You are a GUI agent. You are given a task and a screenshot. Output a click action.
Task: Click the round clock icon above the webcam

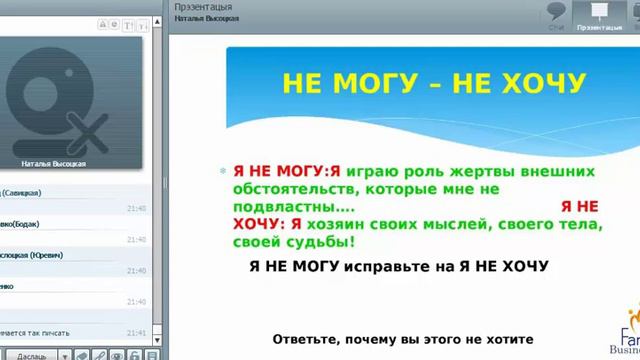tap(115, 24)
